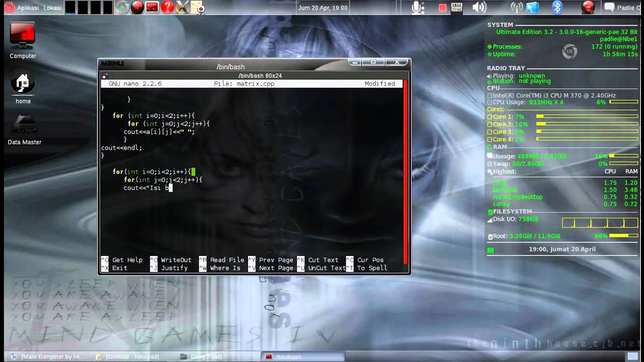Viewport: 644px width, 362px height.
Task: Click the microphone icon in panel
Action: pos(417,8)
